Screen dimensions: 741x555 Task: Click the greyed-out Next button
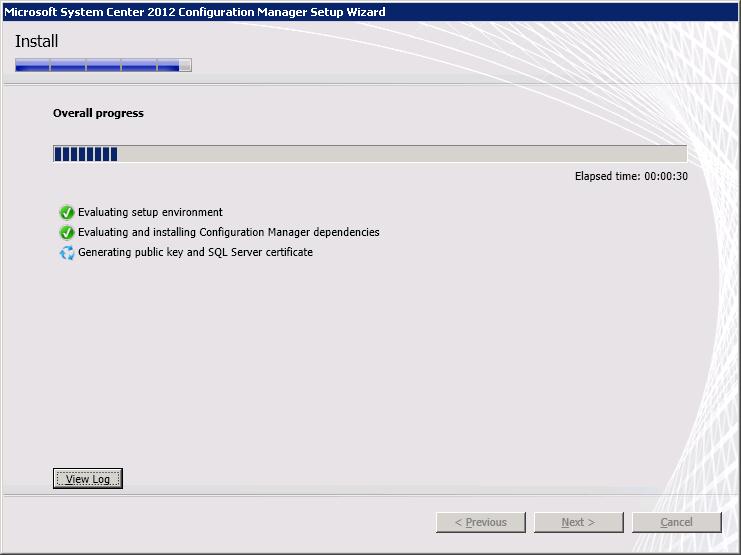point(578,522)
